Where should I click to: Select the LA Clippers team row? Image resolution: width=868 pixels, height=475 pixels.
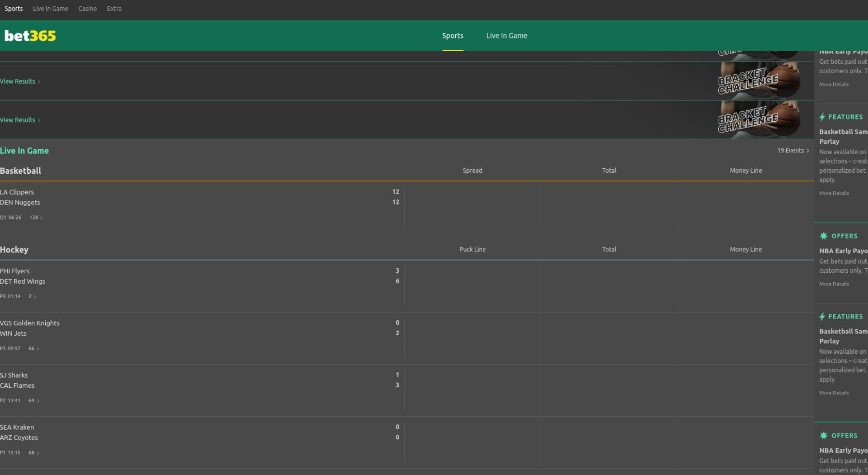tap(17, 192)
